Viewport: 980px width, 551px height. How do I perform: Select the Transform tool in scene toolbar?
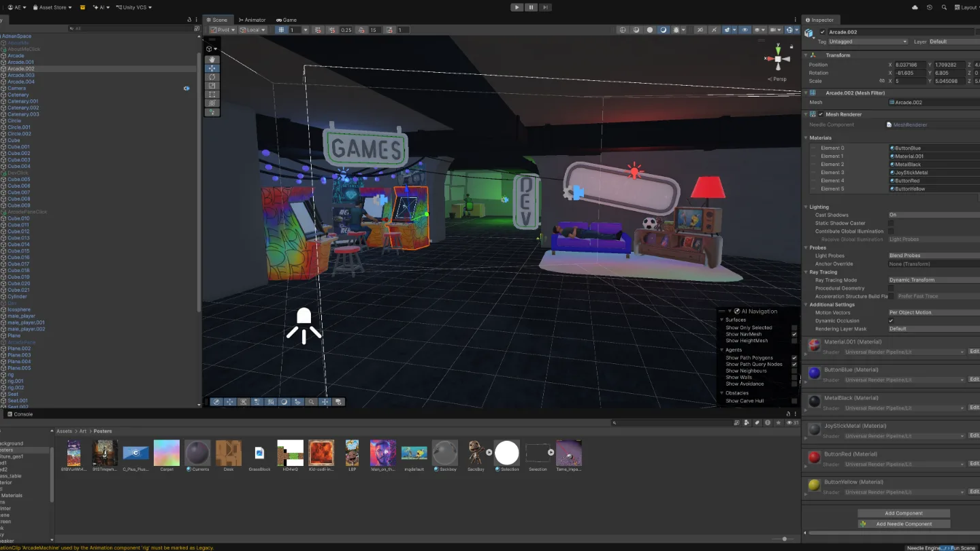click(212, 103)
